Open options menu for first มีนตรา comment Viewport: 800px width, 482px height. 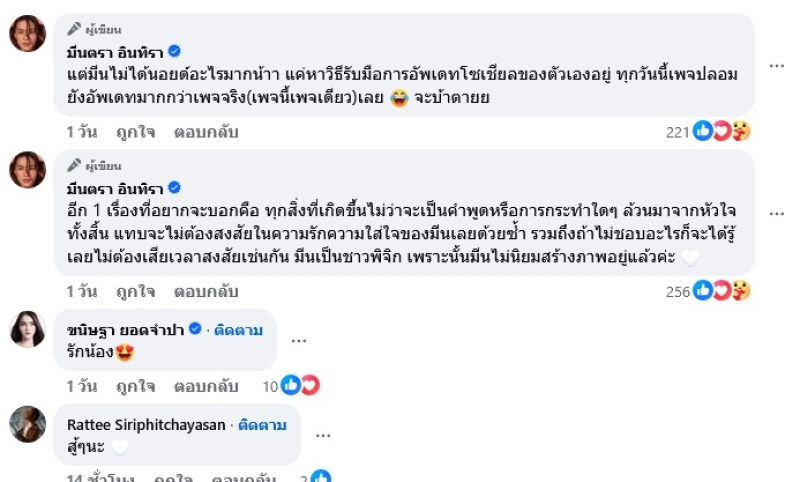coord(777,65)
